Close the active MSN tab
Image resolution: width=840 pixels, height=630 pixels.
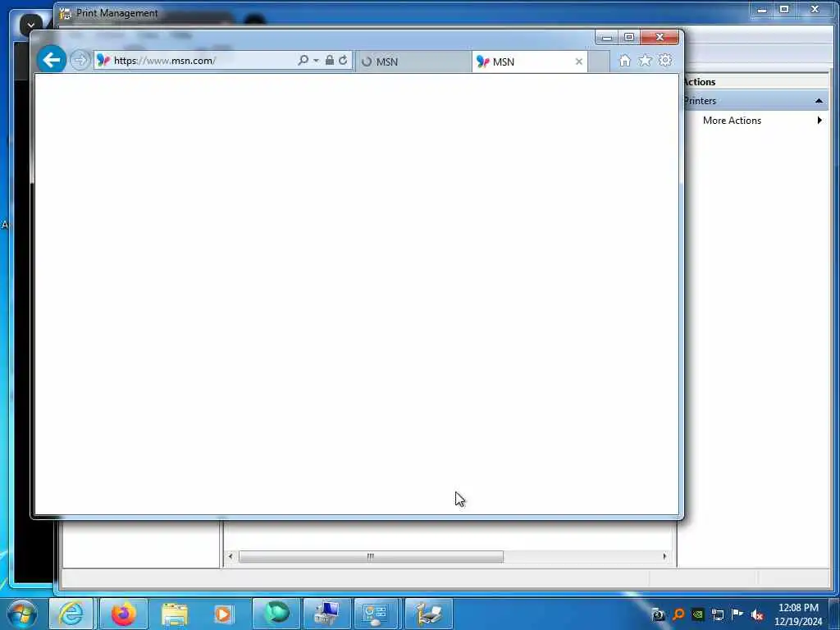pyautogui.click(x=579, y=62)
